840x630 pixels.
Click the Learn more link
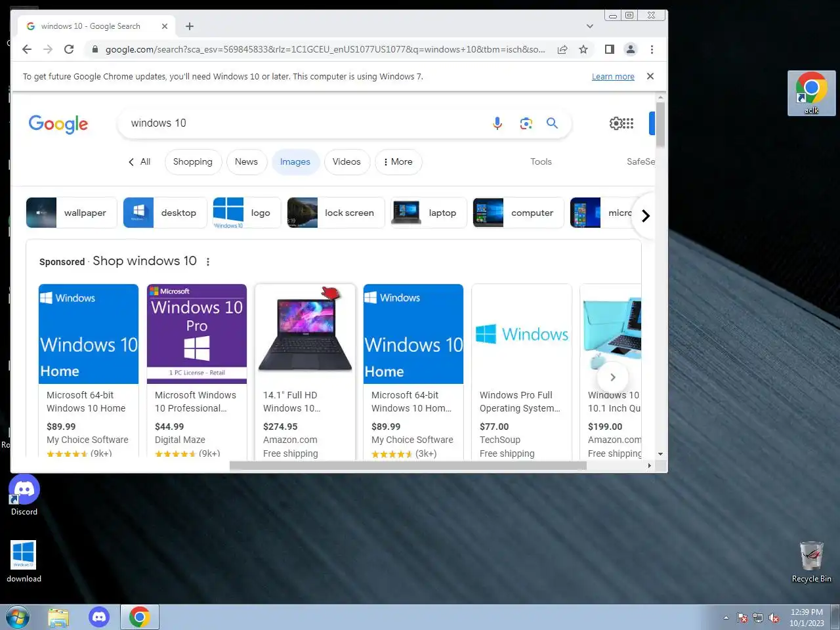(x=613, y=77)
